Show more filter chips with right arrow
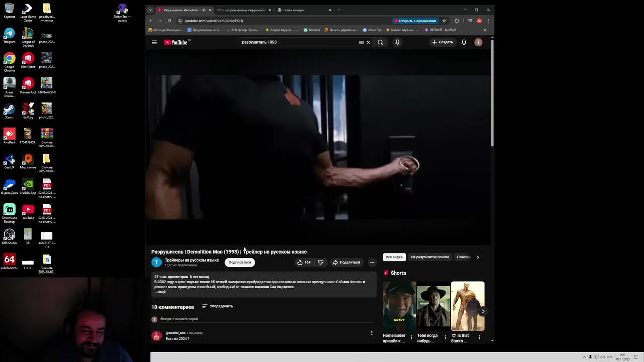 [478, 257]
